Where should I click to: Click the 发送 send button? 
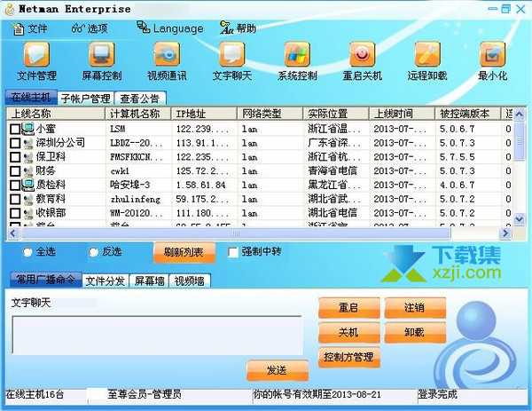(278, 370)
